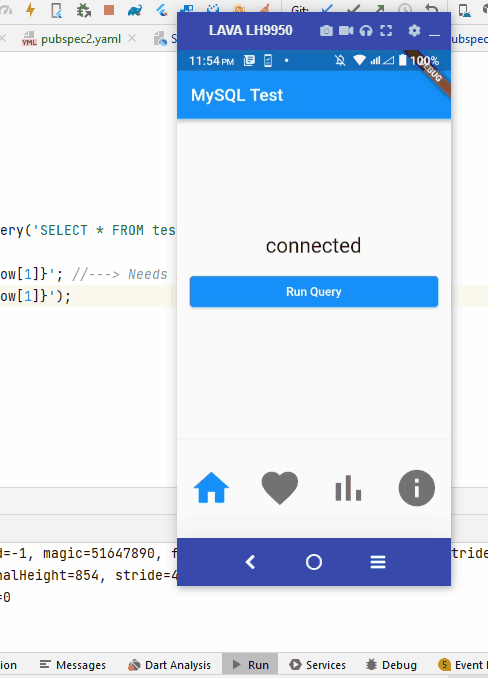Click the 100% battery indicator
This screenshot has width=488, height=678.
(424, 61)
